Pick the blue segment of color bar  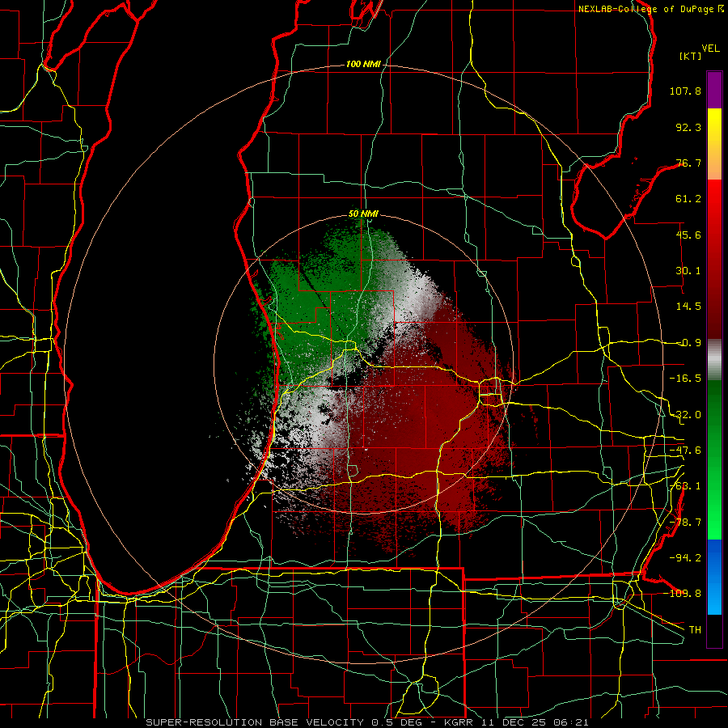[714, 577]
